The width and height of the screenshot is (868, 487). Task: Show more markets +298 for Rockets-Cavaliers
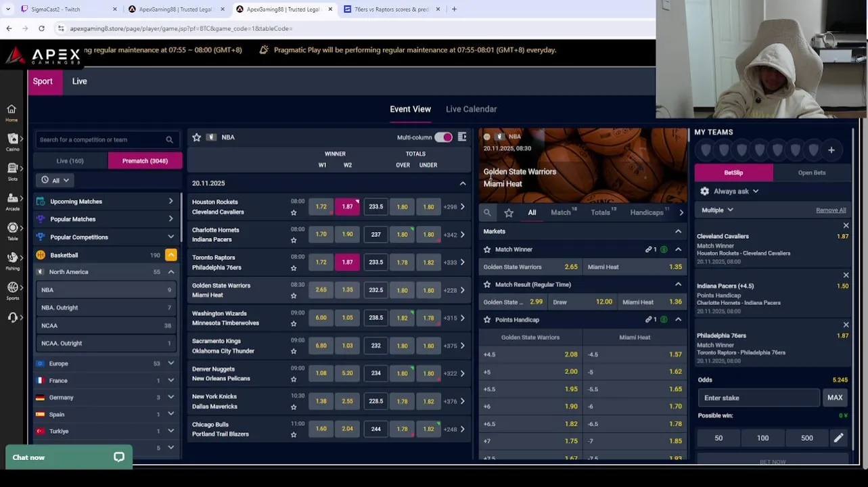[453, 207]
